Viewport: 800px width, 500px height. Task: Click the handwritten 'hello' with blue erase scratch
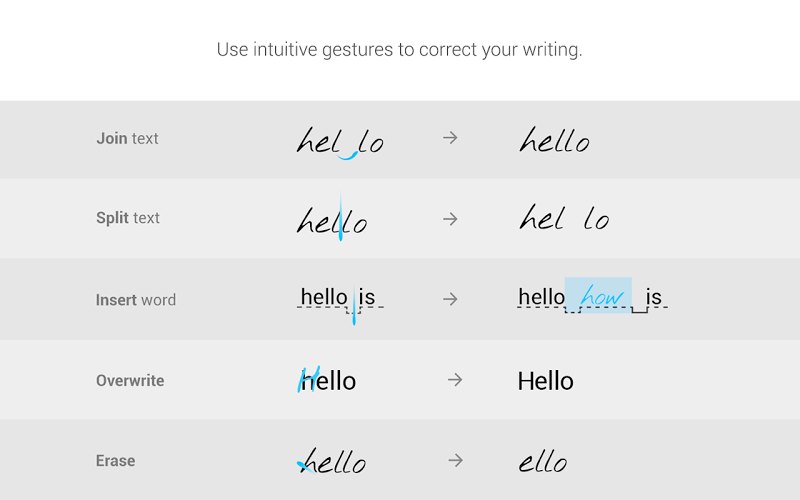pyautogui.click(x=333, y=461)
